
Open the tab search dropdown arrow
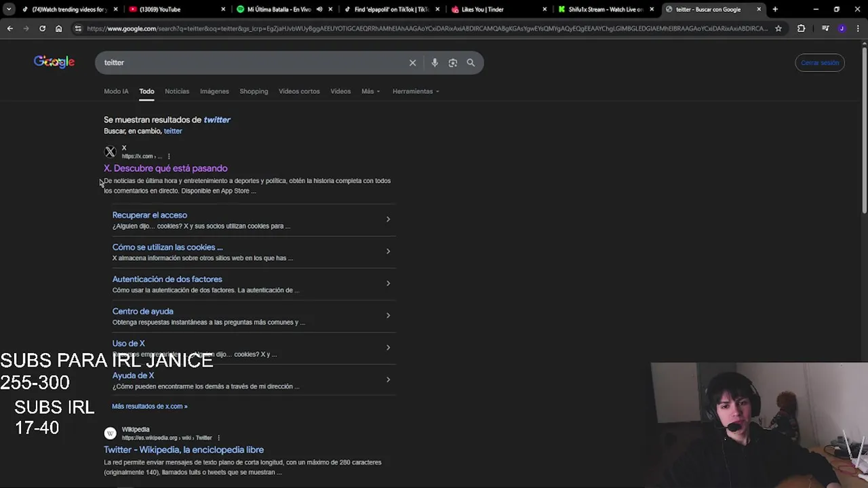pos(9,9)
